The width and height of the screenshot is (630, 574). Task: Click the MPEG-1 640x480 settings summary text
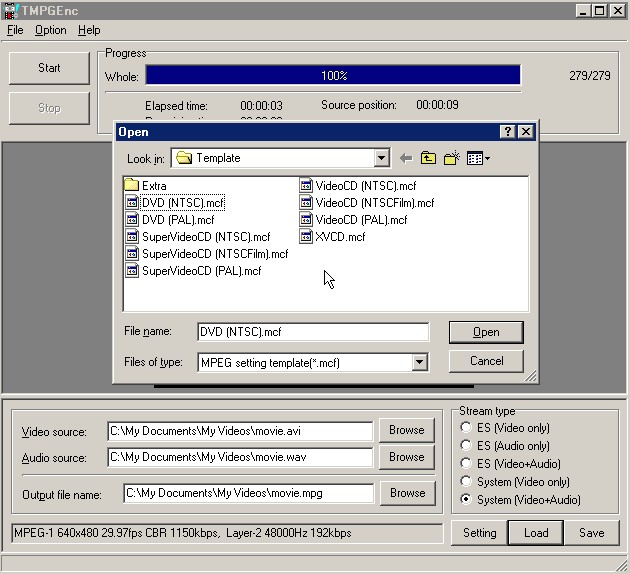click(183, 533)
